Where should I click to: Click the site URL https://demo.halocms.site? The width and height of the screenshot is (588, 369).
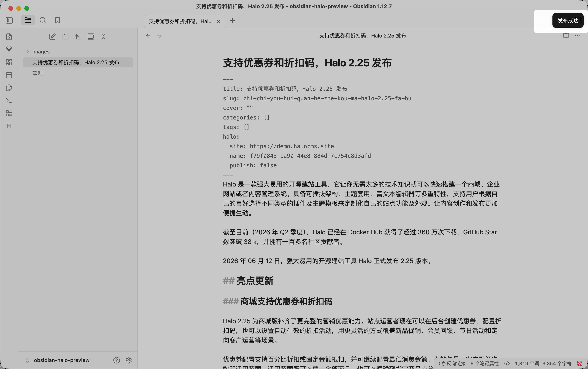click(292, 146)
